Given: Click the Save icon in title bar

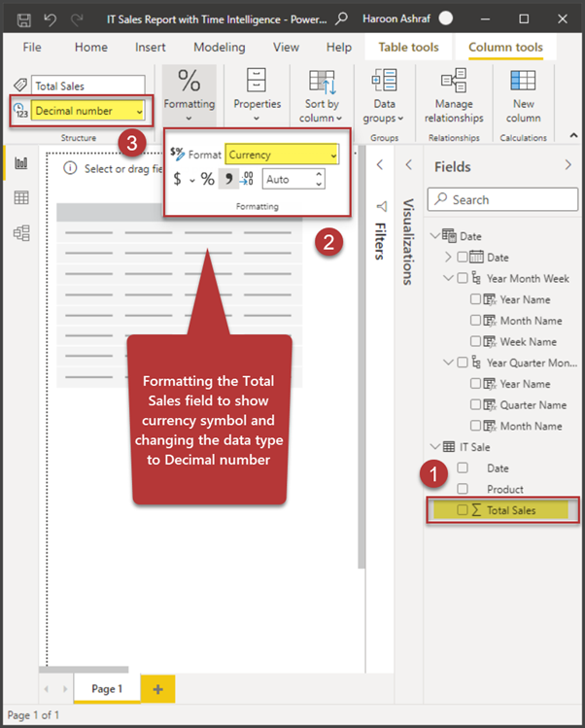Looking at the screenshot, I should (23, 19).
